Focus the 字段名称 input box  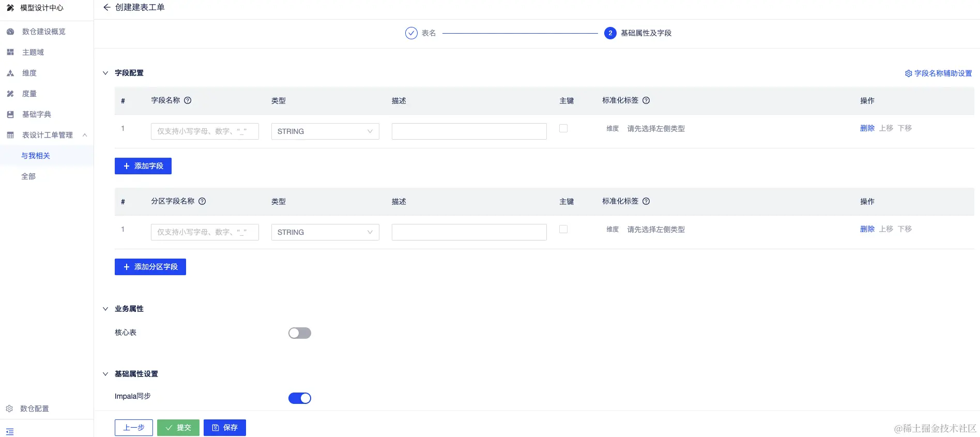pos(205,131)
